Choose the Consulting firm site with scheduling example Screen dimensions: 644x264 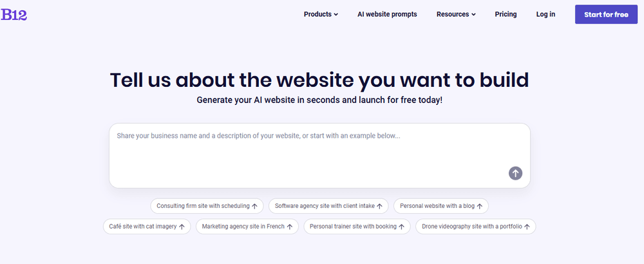pyautogui.click(x=203, y=206)
